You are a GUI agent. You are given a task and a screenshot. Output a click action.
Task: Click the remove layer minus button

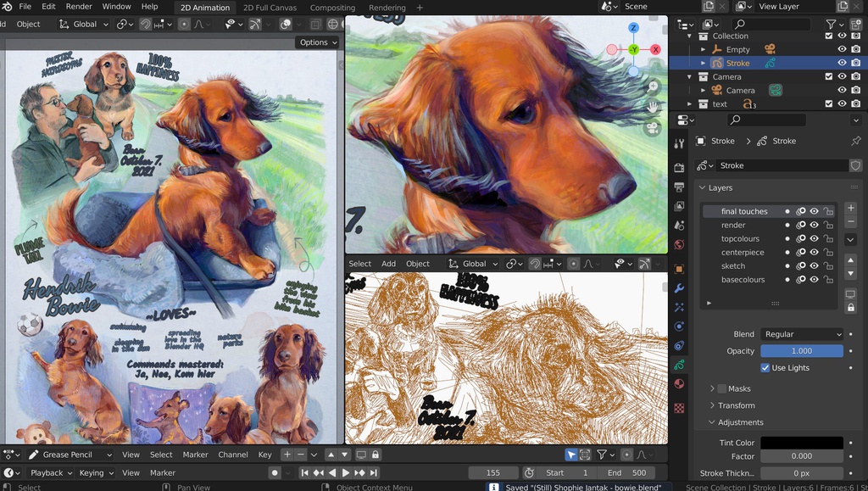click(x=850, y=222)
